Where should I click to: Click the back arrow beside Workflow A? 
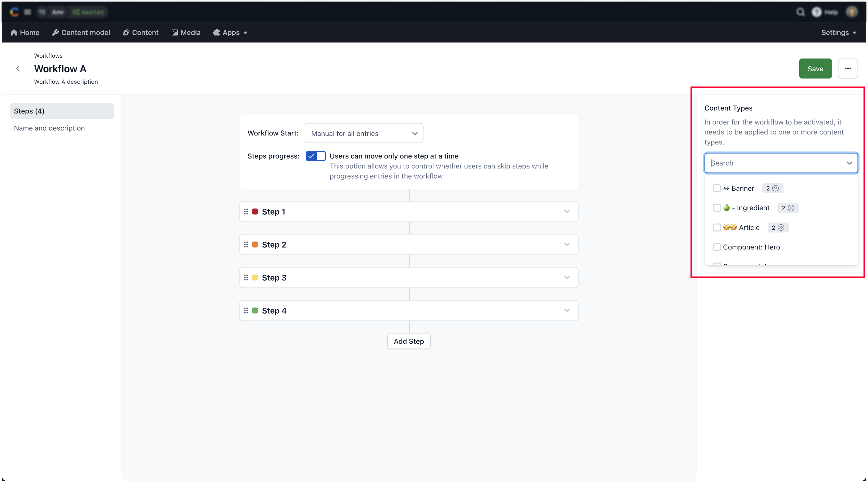pos(18,68)
